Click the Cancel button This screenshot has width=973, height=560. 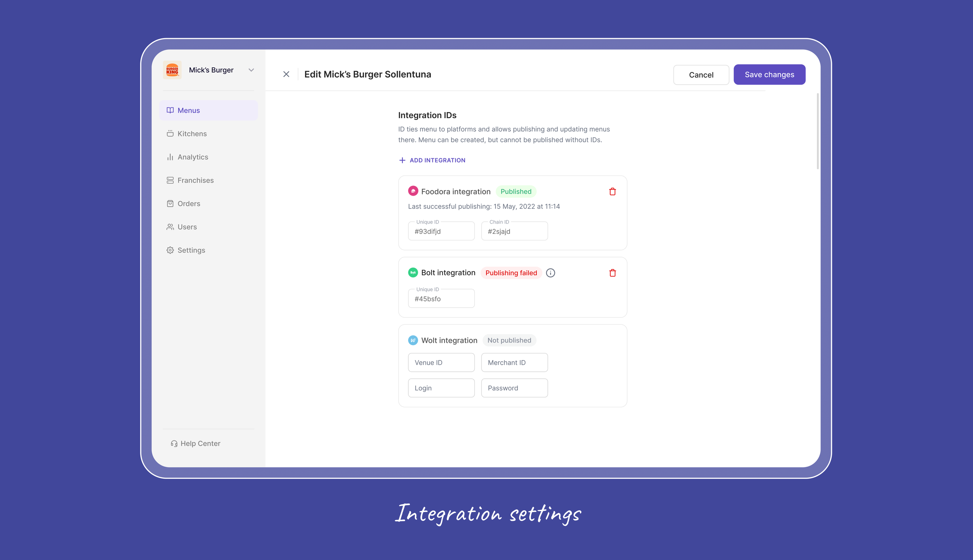pyautogui.click(x=701, y=75)
